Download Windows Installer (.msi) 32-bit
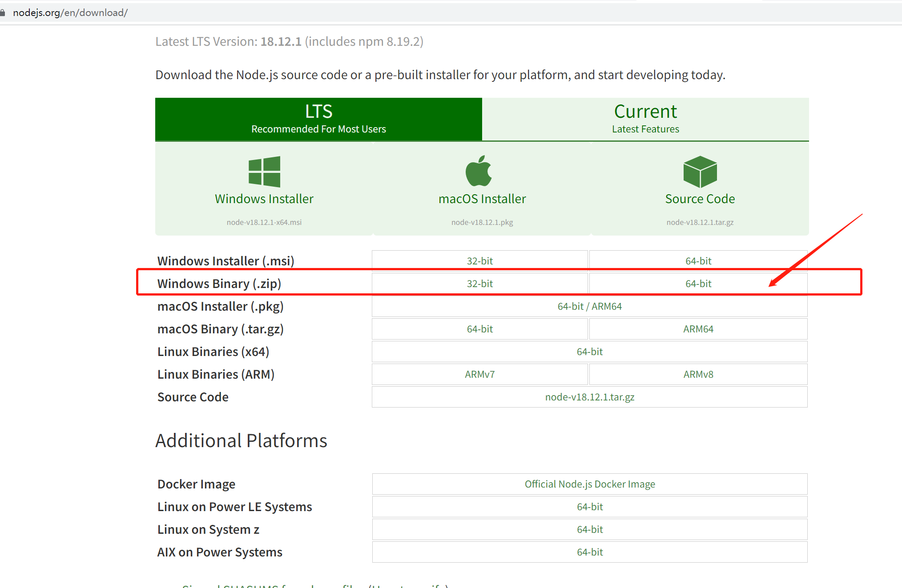902x588 pixels. tap(480, 261)
